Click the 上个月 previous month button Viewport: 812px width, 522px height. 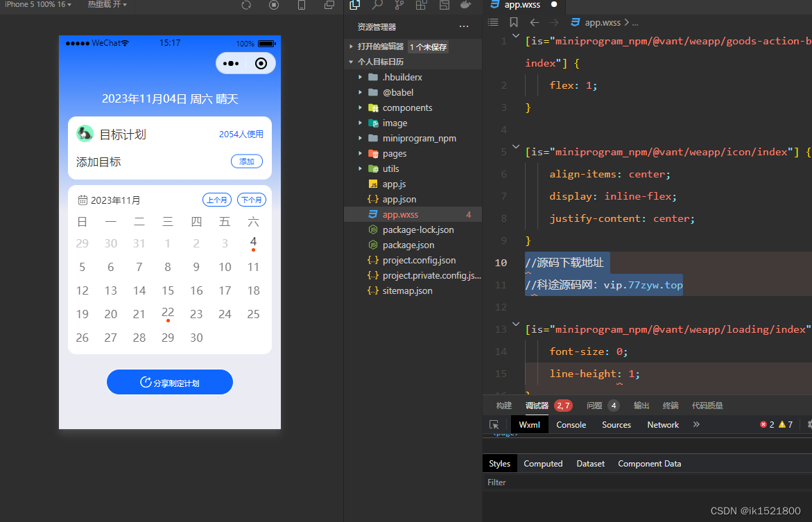point(216,200)
